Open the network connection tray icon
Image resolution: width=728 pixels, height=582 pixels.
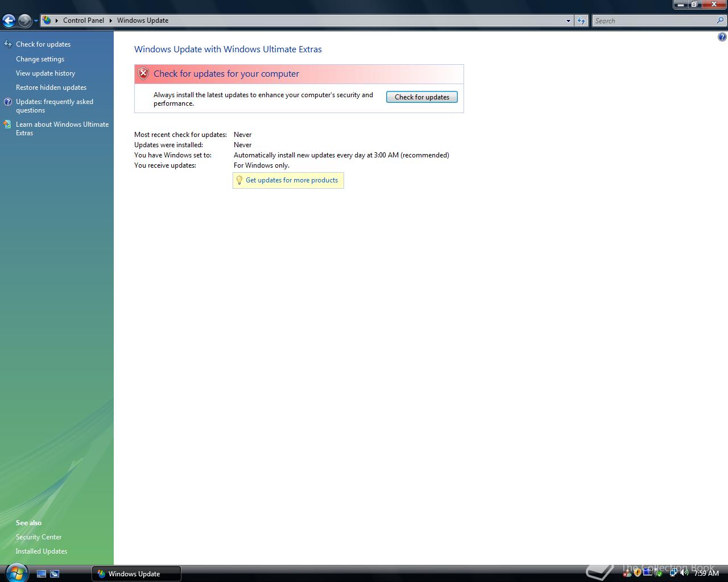[673, 572]
